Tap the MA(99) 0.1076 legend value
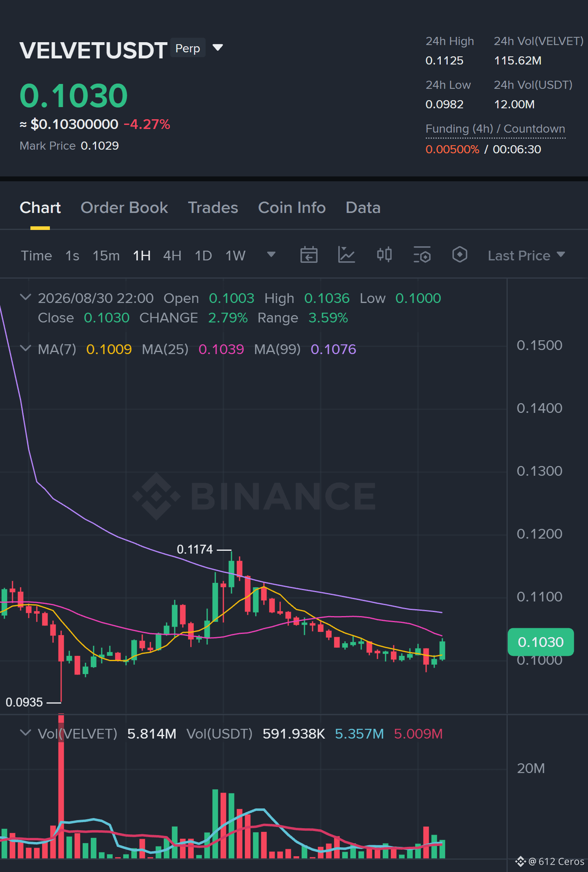588x872 pixels. 333,349
